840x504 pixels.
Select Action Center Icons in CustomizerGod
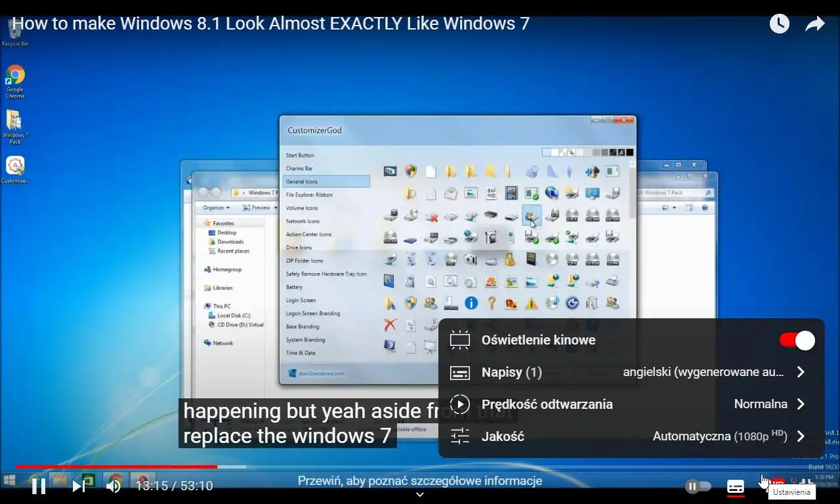coord(308,234)
